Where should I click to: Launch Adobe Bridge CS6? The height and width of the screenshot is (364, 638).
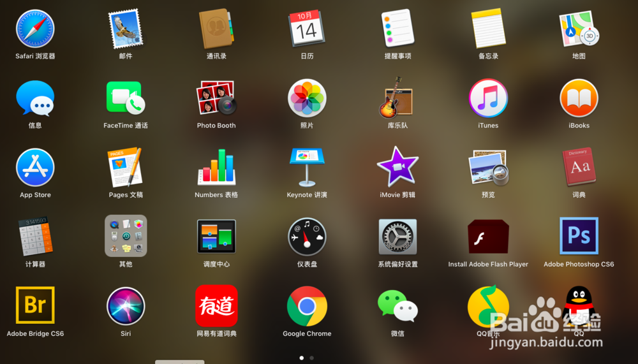click(x=35, y=305)
